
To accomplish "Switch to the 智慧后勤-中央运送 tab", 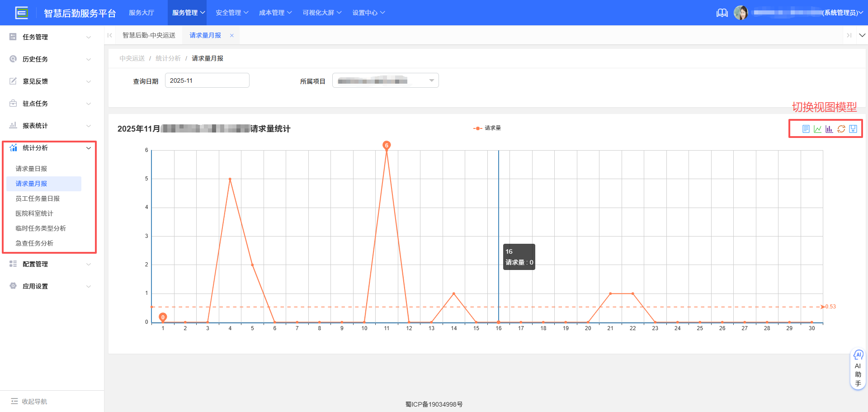I will pyautogui.click(x=149, y=35).
